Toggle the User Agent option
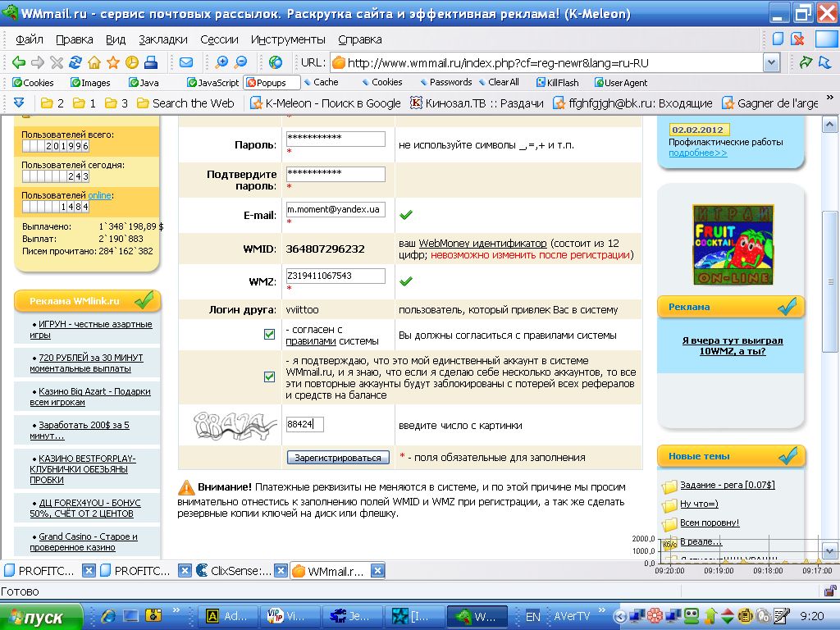Viewport: 840px width, 630px height. (621, 83)
